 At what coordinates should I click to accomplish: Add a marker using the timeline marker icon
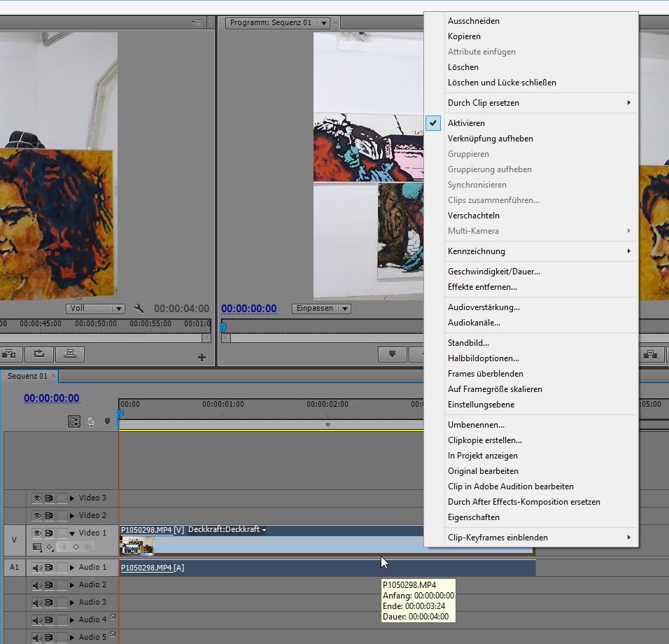pyautogui.click(x=107, y=421)
